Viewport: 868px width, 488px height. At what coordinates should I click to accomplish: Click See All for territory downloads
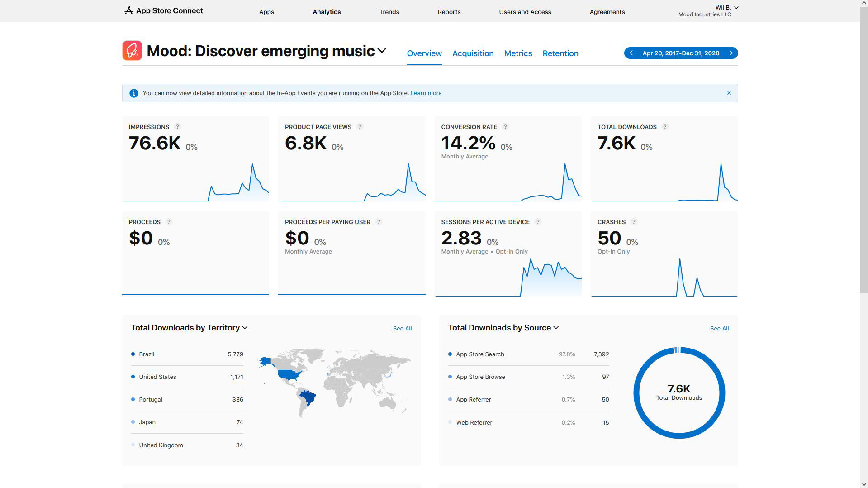click(x=402, y=329)
